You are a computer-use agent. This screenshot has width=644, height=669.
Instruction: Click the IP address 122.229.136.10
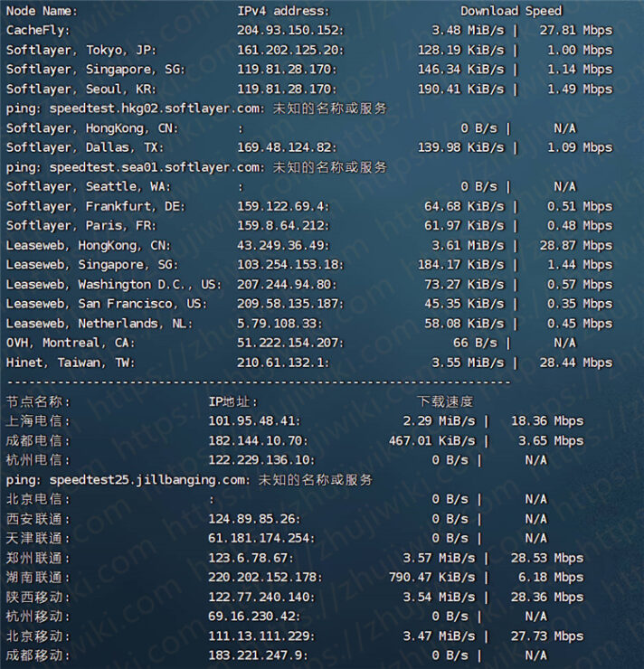point(261,460)
